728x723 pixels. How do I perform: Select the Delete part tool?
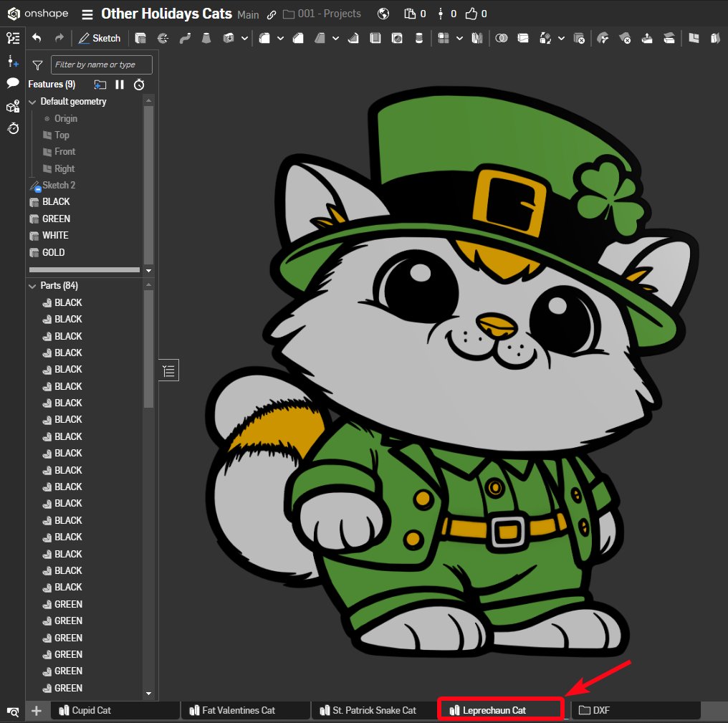[x=579, y=38]
